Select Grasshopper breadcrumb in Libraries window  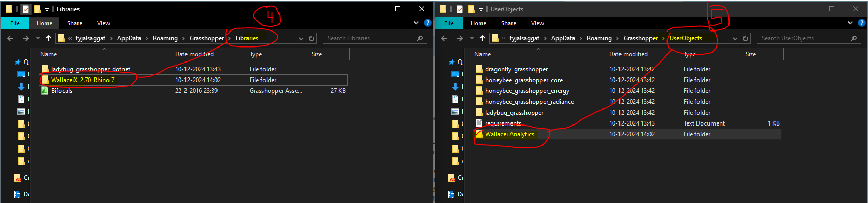coord(207,38)
